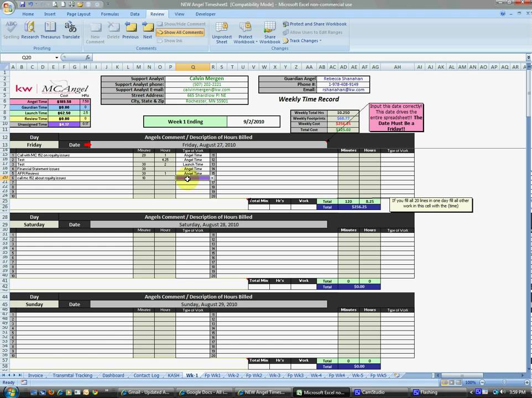Select column header Q
The image size is (532, 398).
(192, 67)
